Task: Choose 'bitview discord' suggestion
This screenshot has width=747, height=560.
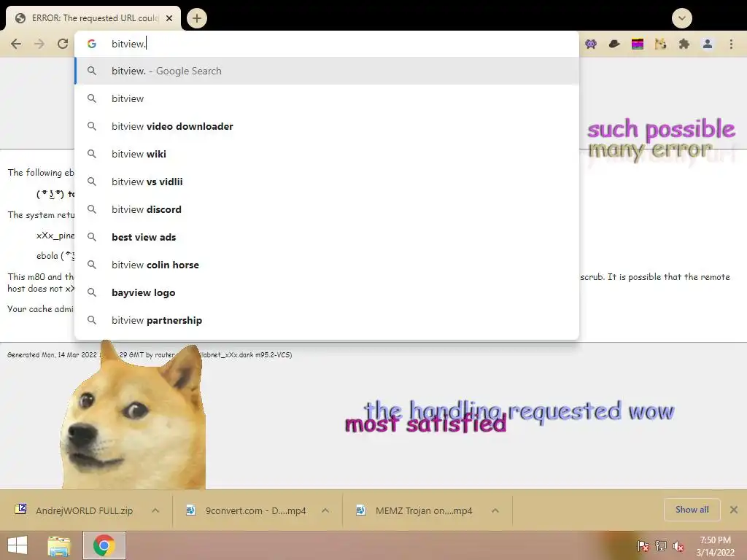Action: tap(327, 209)
